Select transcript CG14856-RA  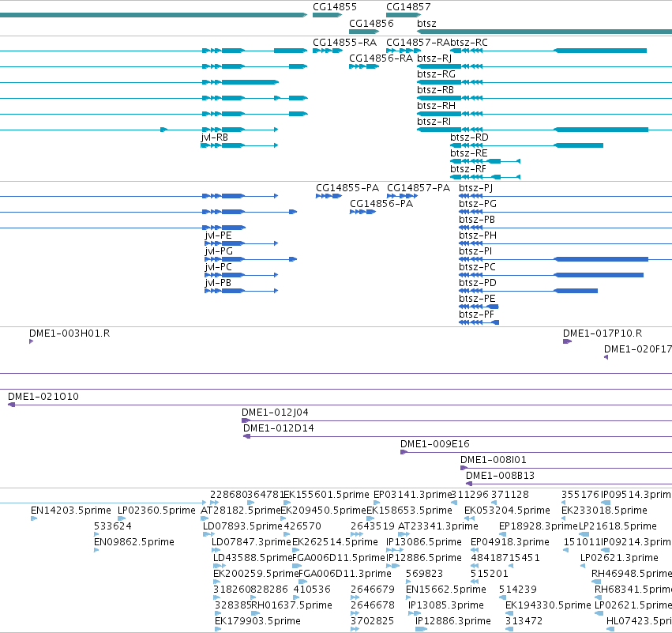(364, 66)
